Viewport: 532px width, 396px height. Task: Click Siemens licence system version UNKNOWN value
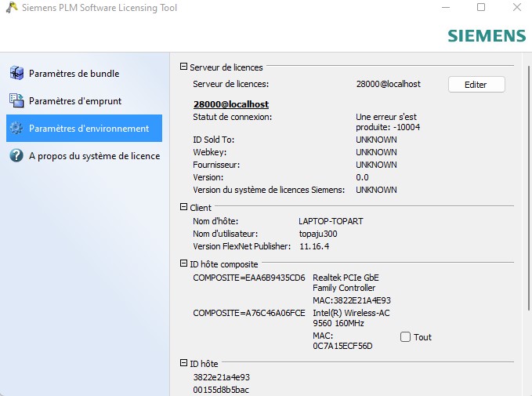point(376,190)
